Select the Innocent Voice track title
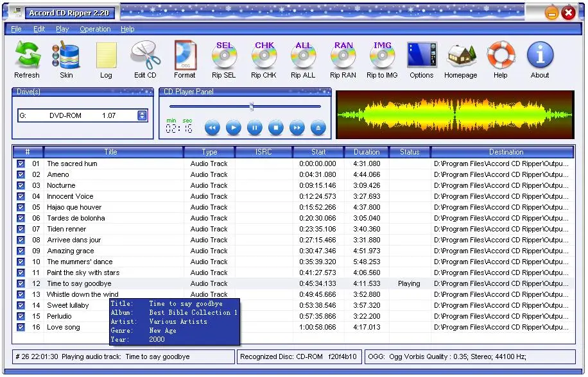 tap(70, 196)
